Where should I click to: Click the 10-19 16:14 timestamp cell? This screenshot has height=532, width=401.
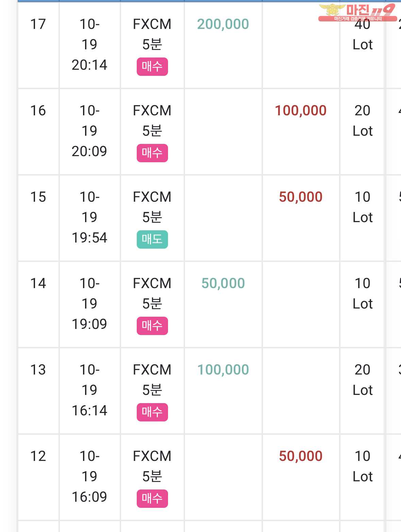pos(89,390)
